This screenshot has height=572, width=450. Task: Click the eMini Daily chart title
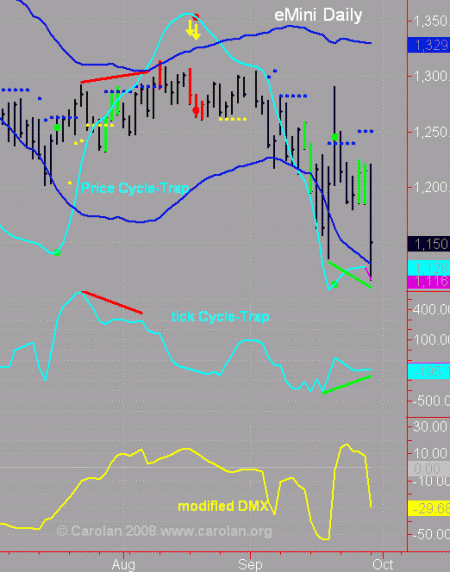click(318, 15)
